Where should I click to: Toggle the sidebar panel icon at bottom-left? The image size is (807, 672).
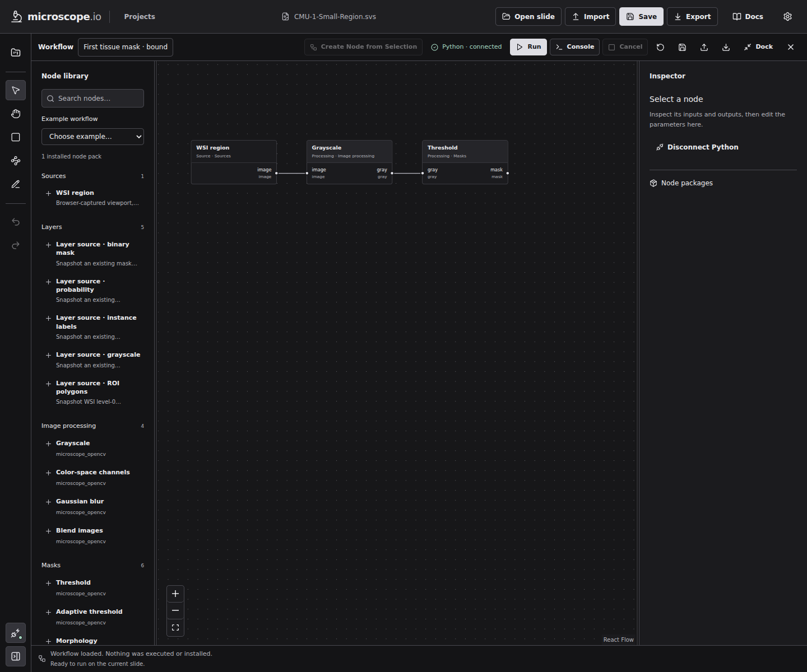pos(16,656)
